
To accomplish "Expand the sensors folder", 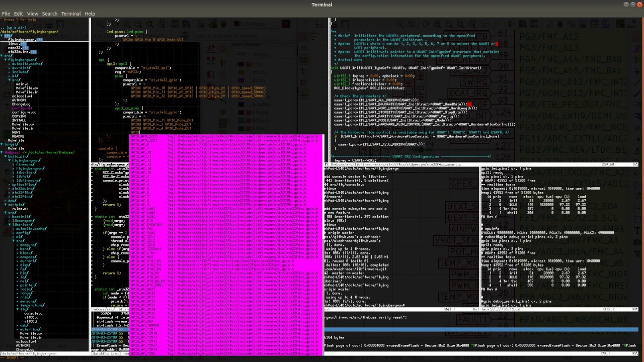I will 27,301.
